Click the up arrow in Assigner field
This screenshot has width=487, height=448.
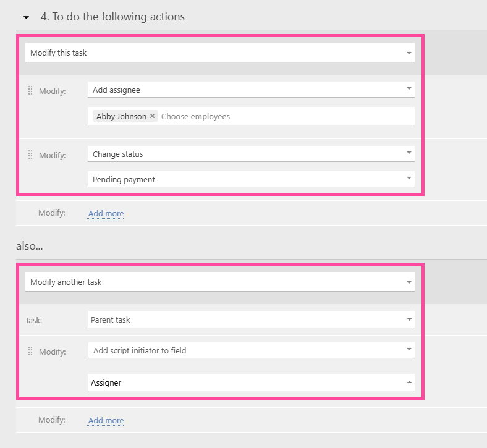point(409,382)
